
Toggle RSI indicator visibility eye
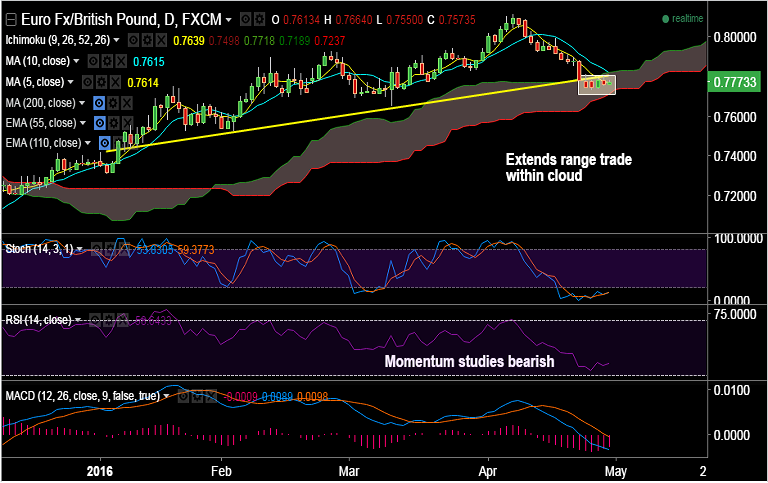point(95,320)
